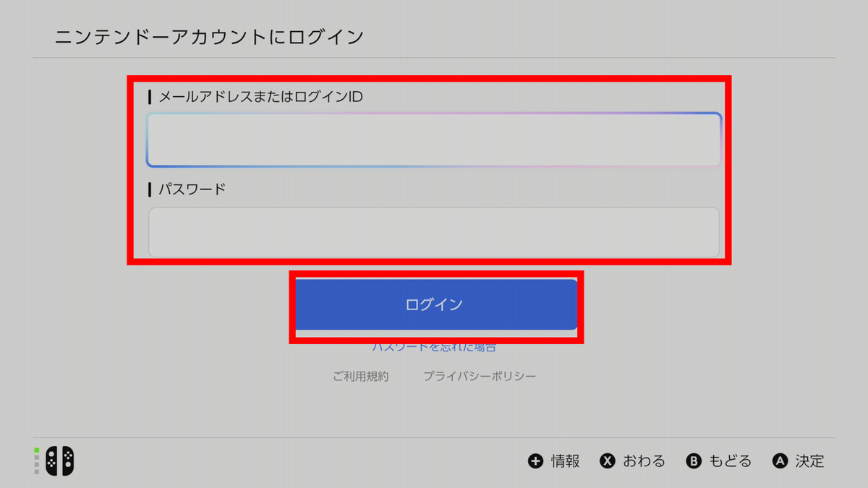
Task: Click the Joy-Con controller icon
Action: point(59,461)
